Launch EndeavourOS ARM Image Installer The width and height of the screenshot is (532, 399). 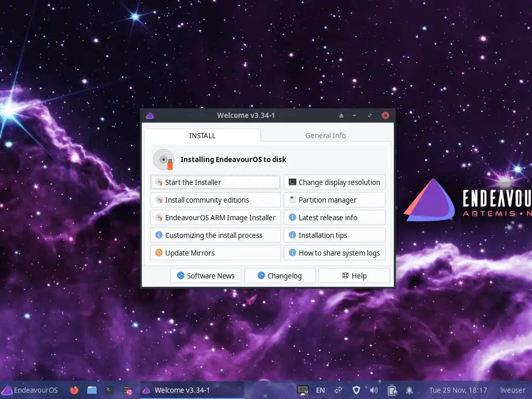click(x=216, y=218)
